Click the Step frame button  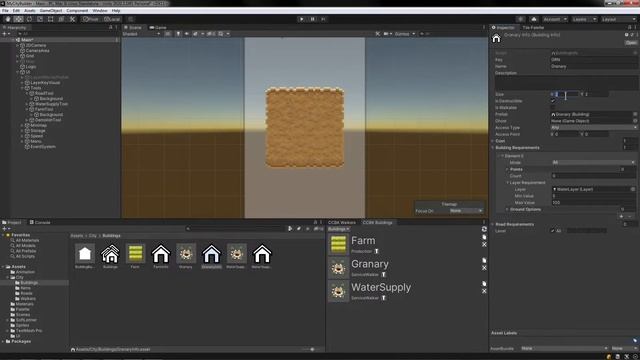(x=323, y=19)
